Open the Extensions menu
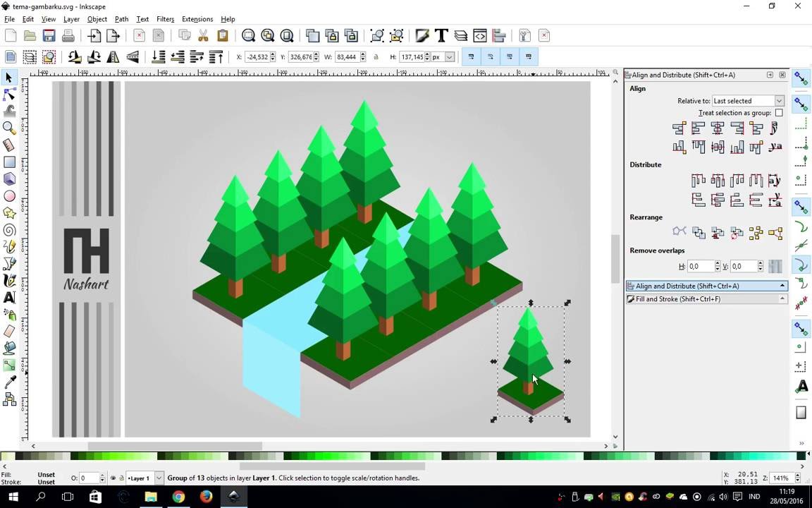The height and width of the screenshot is (508, 812). 197,18
